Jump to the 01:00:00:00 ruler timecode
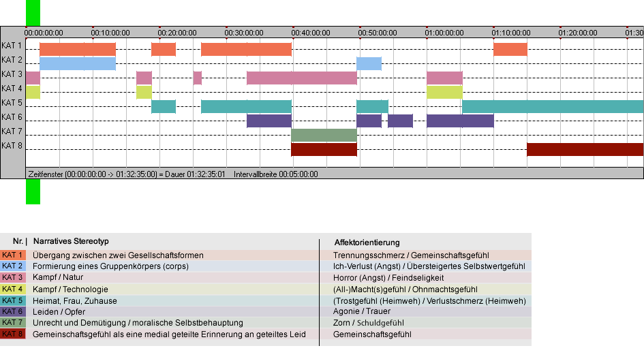 coord(444,33)
